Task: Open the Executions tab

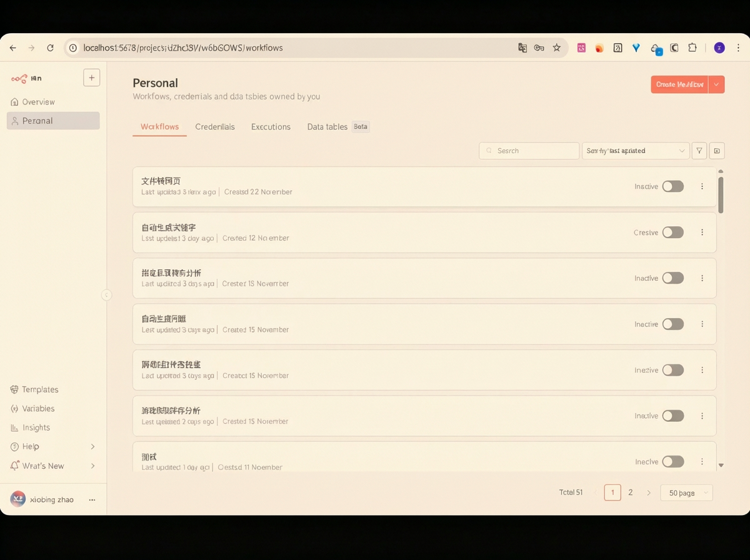Action: (271, 126)
